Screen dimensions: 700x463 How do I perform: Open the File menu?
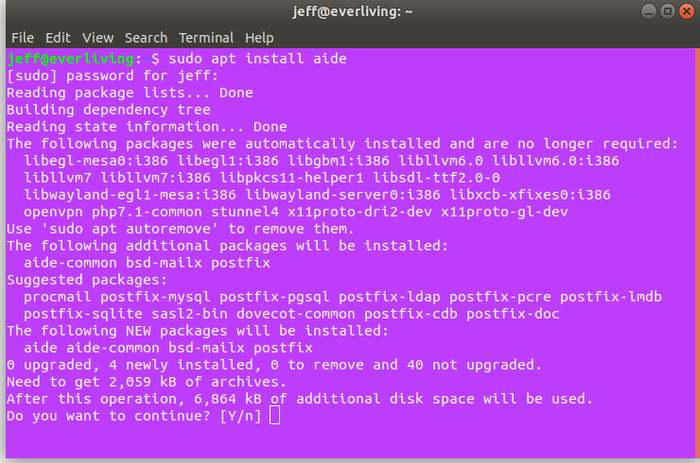22,38
